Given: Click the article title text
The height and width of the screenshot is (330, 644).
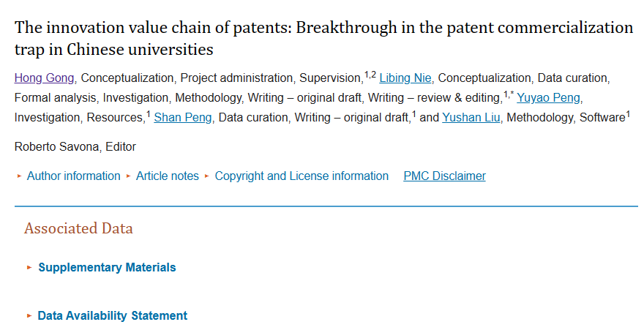Looking at the screenshot, I should pyautogui.click(x=323, y=39).
